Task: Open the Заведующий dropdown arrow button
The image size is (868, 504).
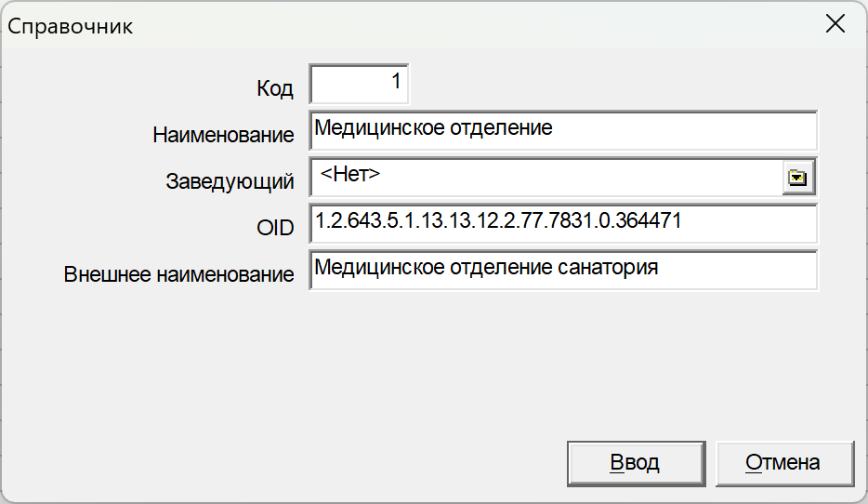Action: 796,178
